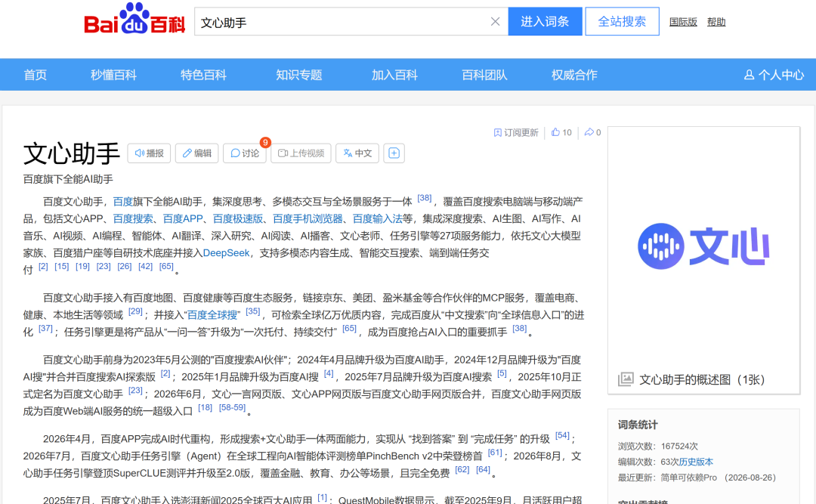
Task: Follow the 百度极速版 link
Action: pyautogui.click(x=238, y=218)
